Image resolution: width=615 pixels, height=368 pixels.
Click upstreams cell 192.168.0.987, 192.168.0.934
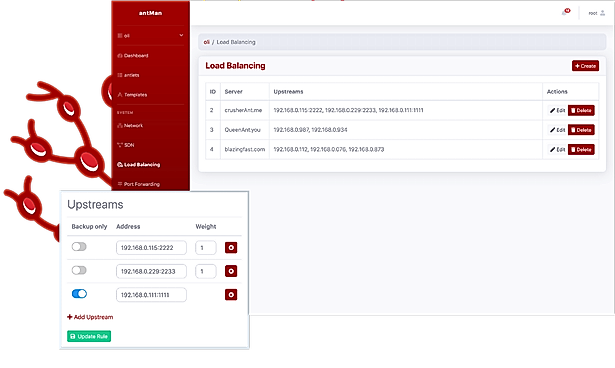tap(406, 130)
